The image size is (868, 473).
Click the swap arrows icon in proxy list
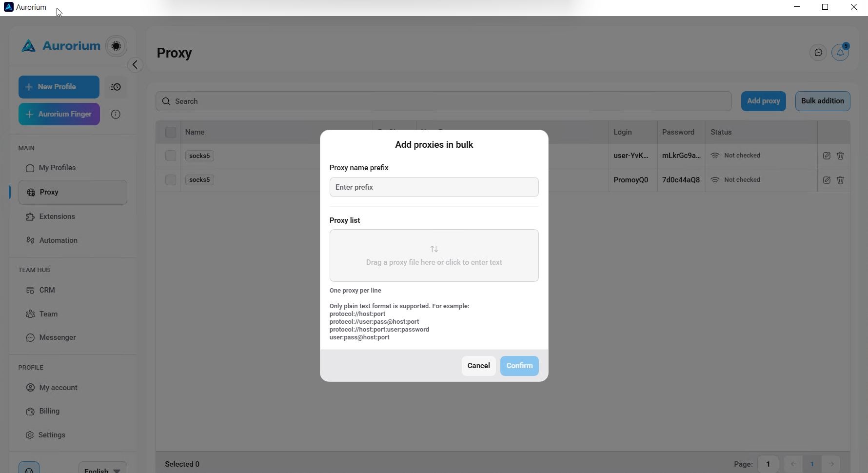click(x=434, y=249)
